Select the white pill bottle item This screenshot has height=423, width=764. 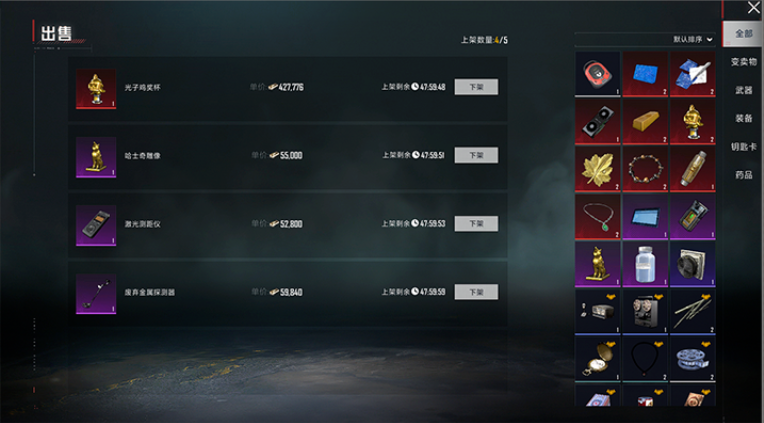click(x=645, y=264)
